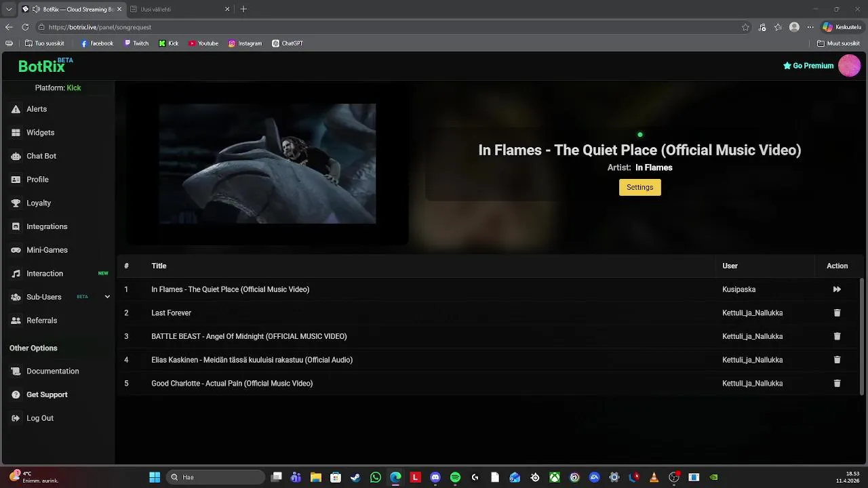
Task: Open Discord from the taskbar
Action: coord(435,477)
